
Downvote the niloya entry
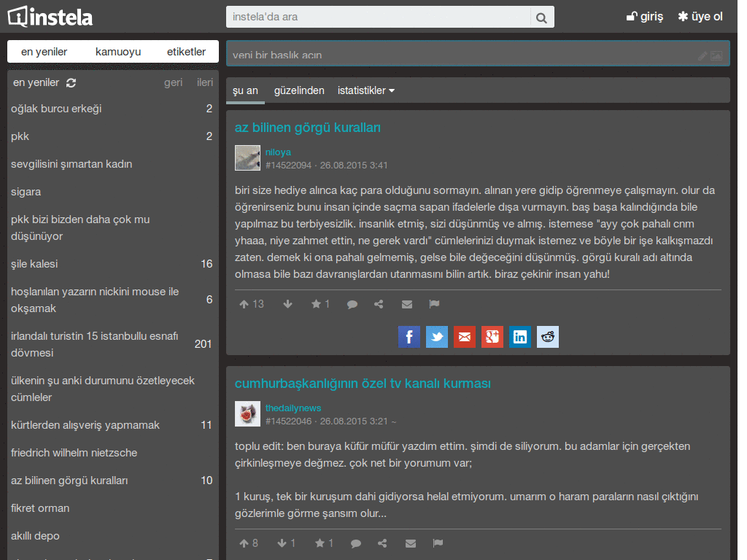tap(287, 304)
